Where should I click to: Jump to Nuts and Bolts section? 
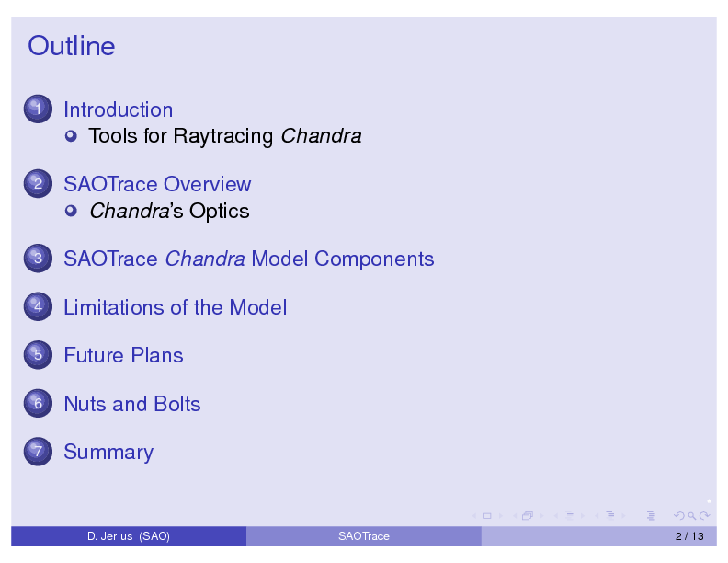pos(131,404)
